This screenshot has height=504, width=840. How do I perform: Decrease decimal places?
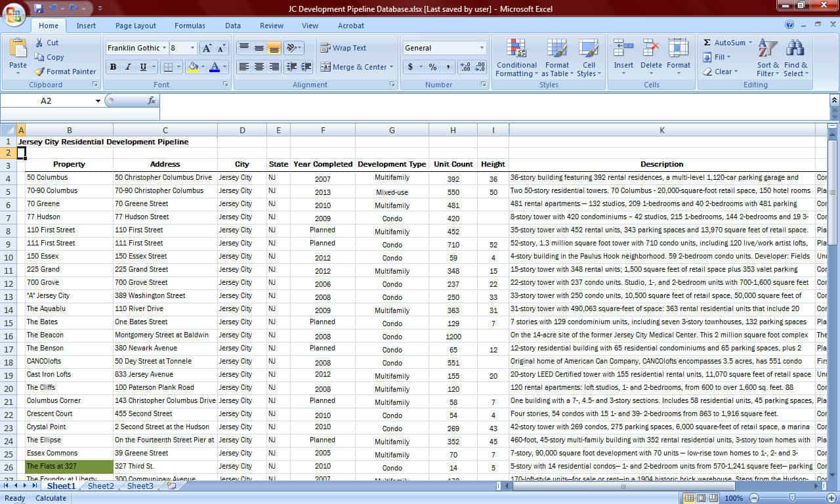480,67
